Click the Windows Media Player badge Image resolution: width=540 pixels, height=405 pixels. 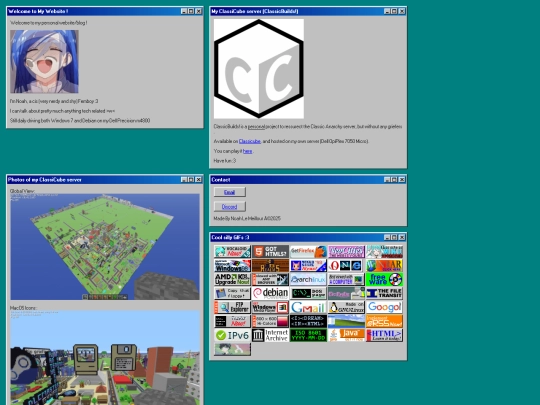[270, 307]
